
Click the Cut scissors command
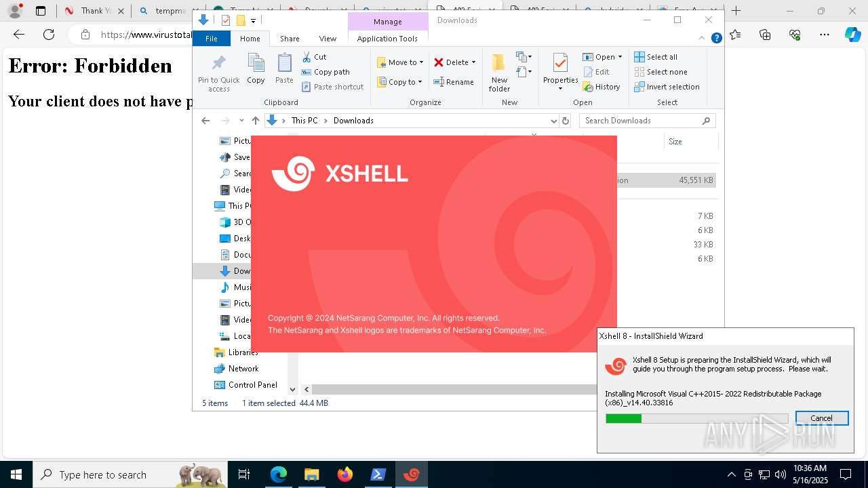(314, 57)
